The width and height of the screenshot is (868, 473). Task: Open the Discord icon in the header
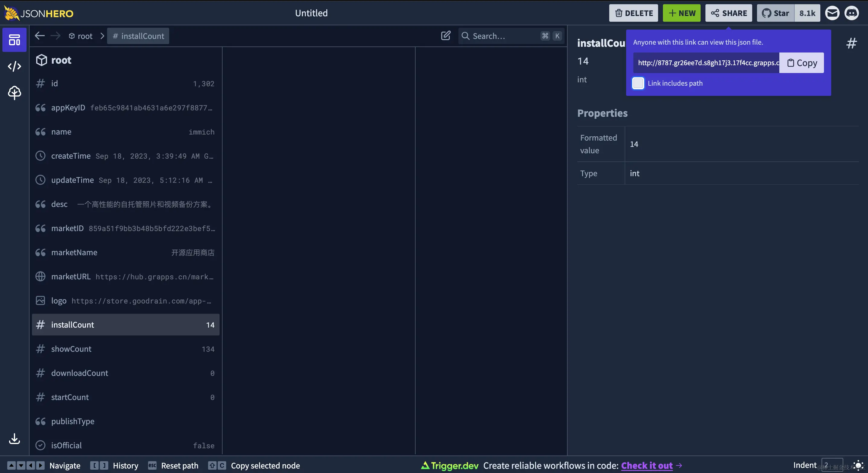(851, 13)
